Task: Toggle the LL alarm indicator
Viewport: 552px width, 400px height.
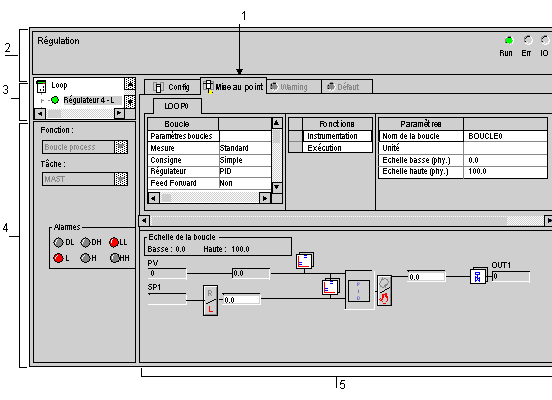Action: click(x=113, y=242)
